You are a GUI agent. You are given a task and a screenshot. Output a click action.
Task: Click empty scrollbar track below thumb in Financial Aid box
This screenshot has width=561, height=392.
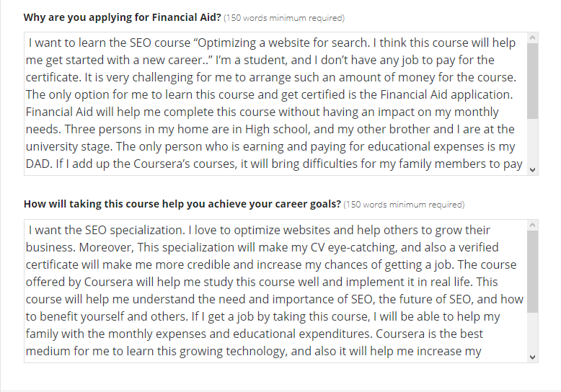tap(532, 142)
